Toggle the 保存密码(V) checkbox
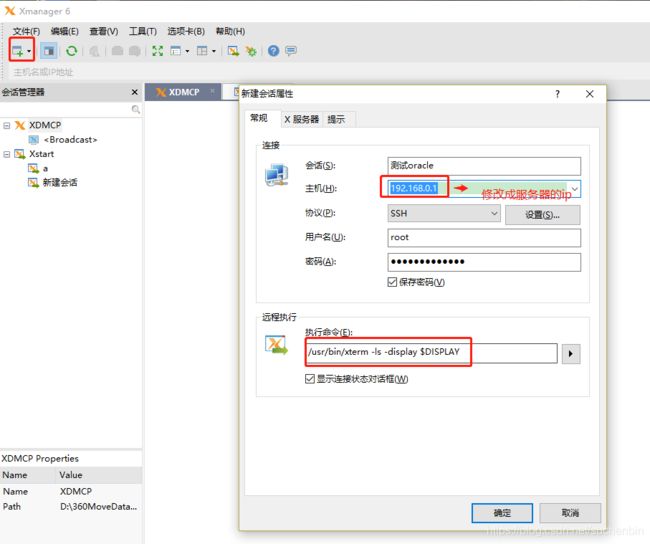Viewport: 650px width, 544px height. 392,282
